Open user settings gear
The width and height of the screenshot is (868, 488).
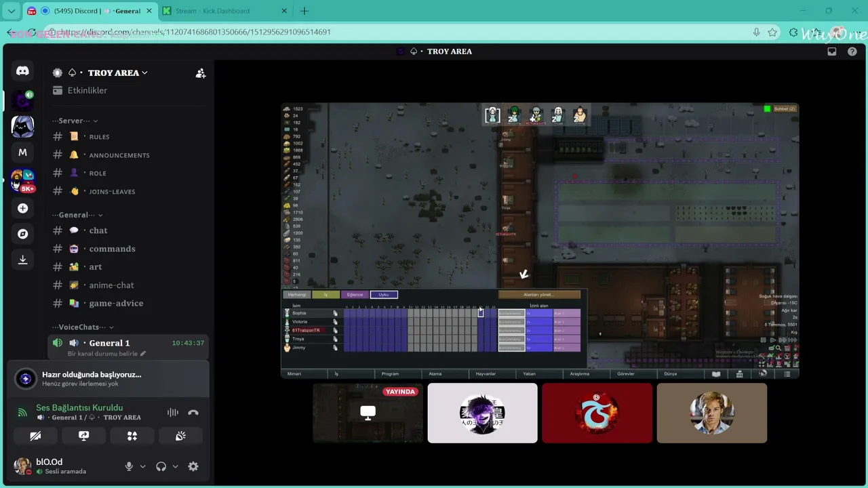click(x=193, y=466)
